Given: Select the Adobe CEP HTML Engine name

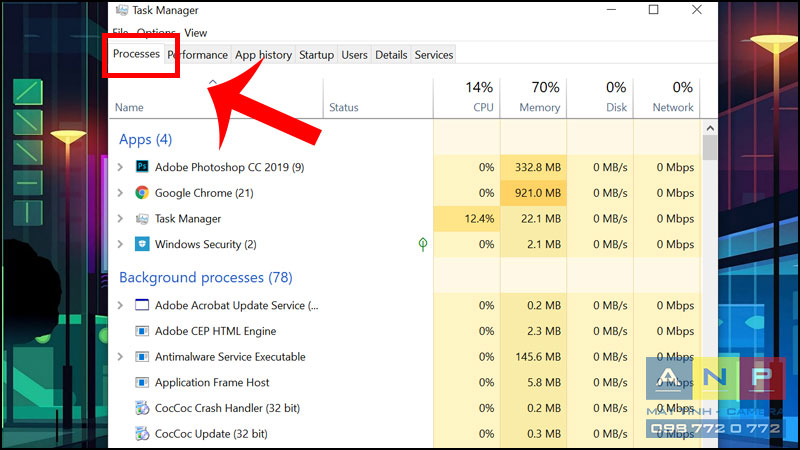Looking at the screenshot, I should click(215, 331).
